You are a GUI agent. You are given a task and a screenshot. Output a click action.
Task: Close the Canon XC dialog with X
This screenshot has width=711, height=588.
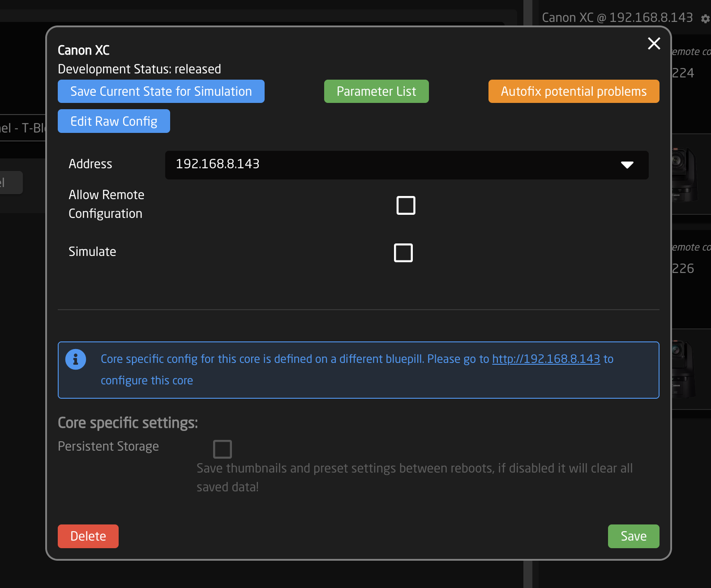pyautogui.click(x=654, y=43)
